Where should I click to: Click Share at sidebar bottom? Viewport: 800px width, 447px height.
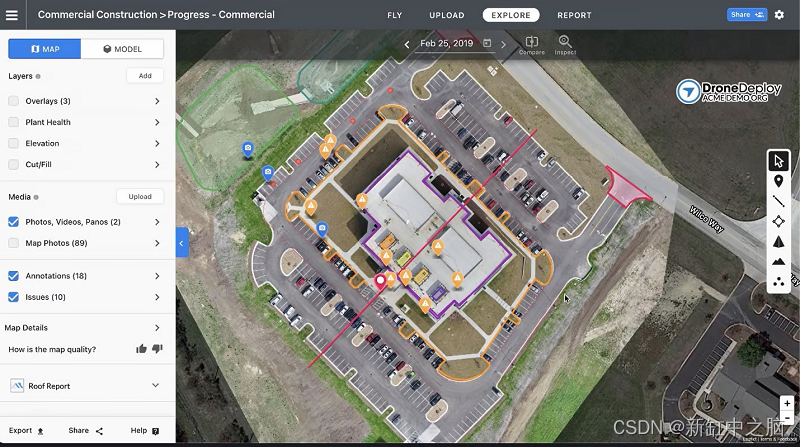(86, 431)
